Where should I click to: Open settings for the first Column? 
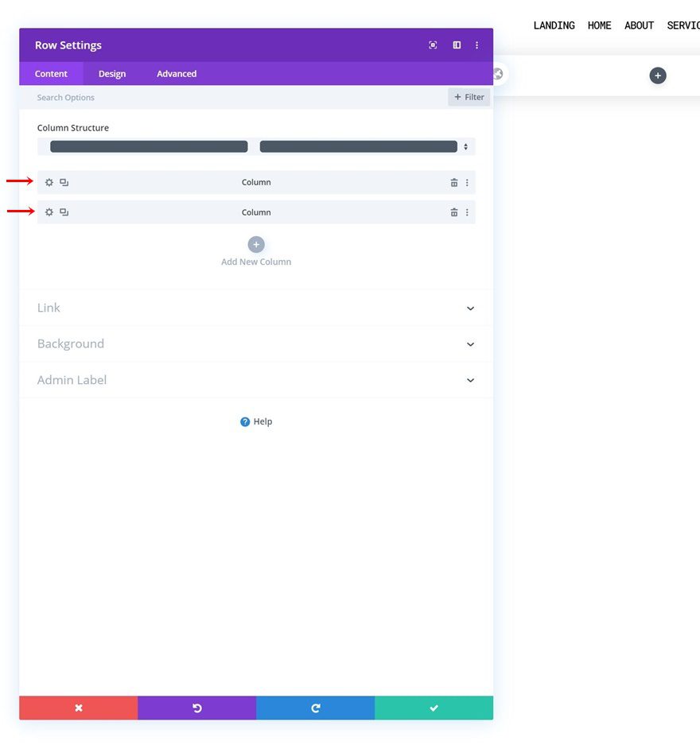(49, 182)
